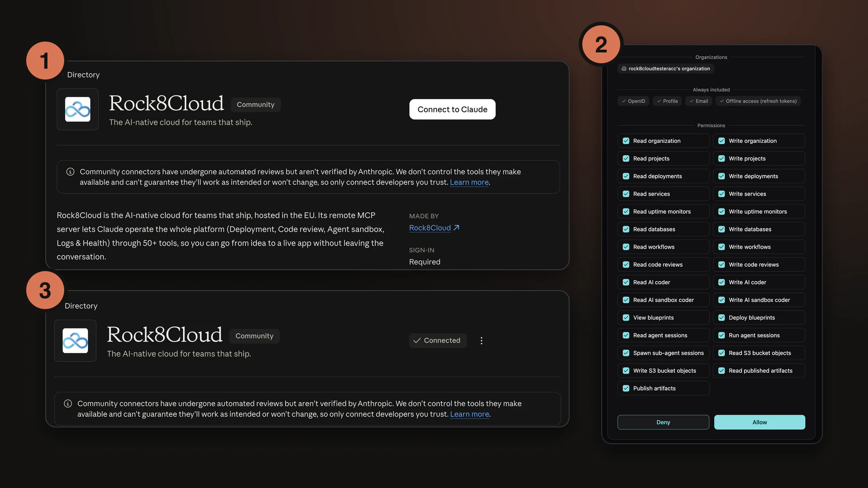Uncheck Publish artifacts permission

(626, 388)
